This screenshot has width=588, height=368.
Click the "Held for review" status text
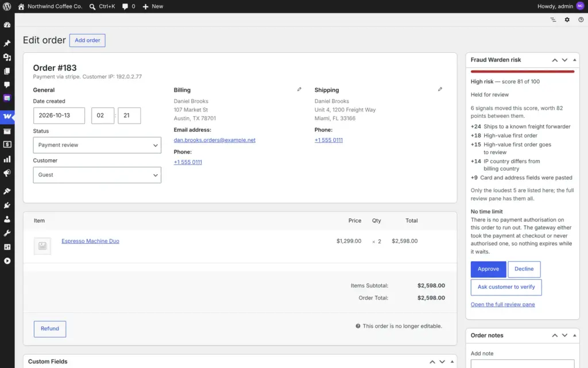pyautogui.click(x=489, y=95)
